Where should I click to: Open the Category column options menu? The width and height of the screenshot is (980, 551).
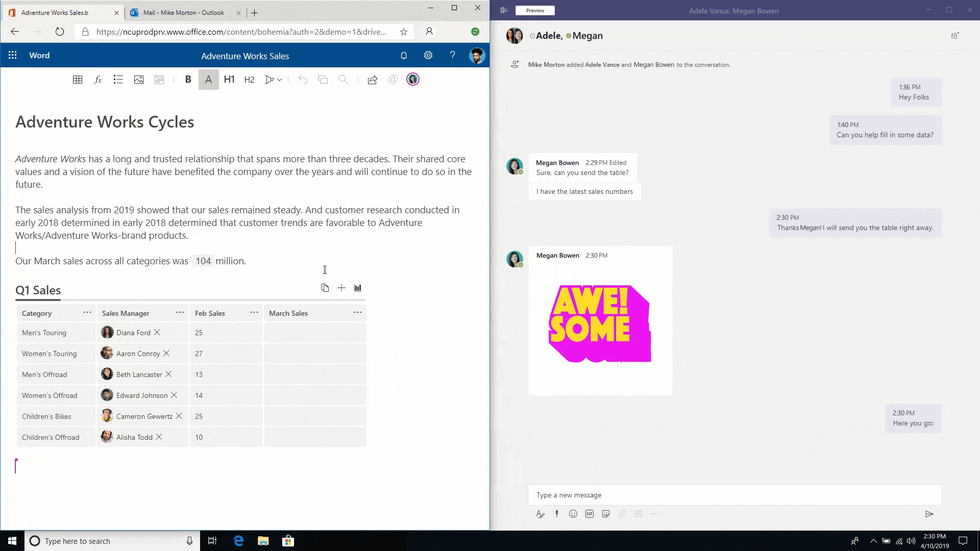[87, 313]
